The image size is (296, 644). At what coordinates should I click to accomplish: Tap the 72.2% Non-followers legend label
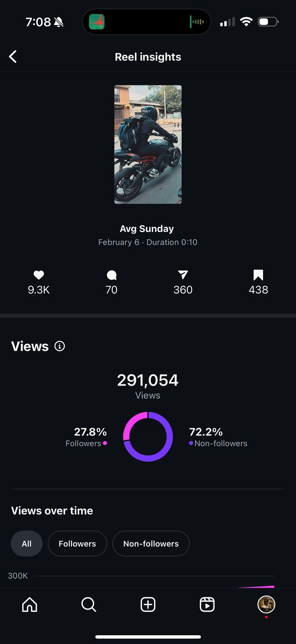218,437
